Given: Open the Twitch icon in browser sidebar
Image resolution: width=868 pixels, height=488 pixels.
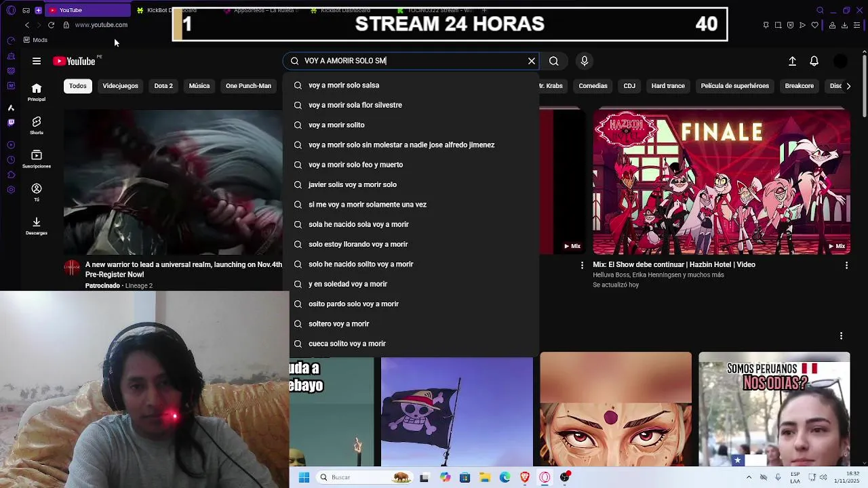Looking at the screenshot, I should [11, 123].
